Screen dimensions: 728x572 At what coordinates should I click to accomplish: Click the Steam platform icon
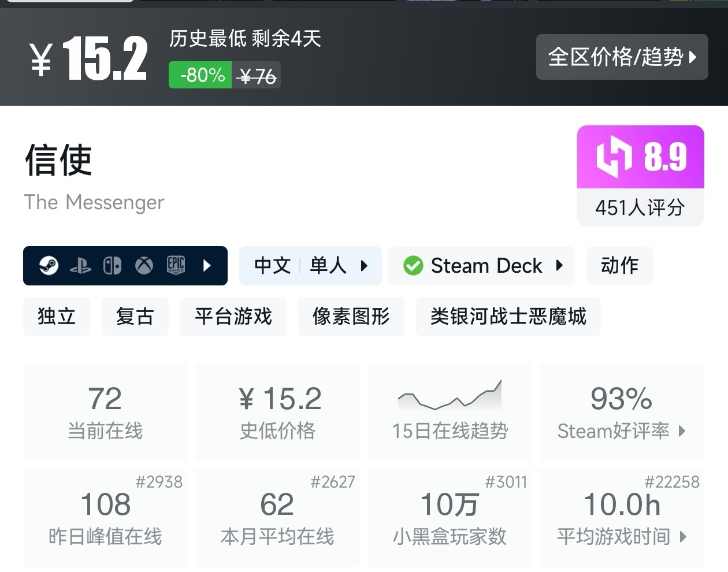(49, 266)
